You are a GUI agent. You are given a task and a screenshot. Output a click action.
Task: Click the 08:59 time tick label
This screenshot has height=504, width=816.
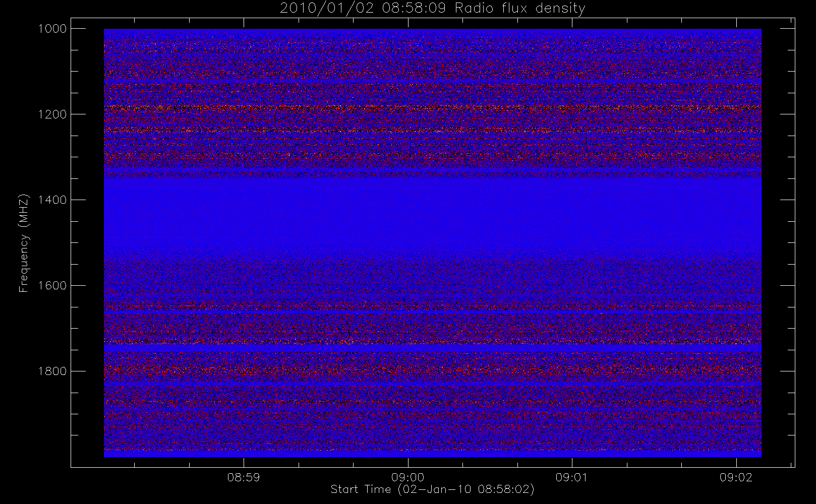pyautogui.click(x=244, y=477)
